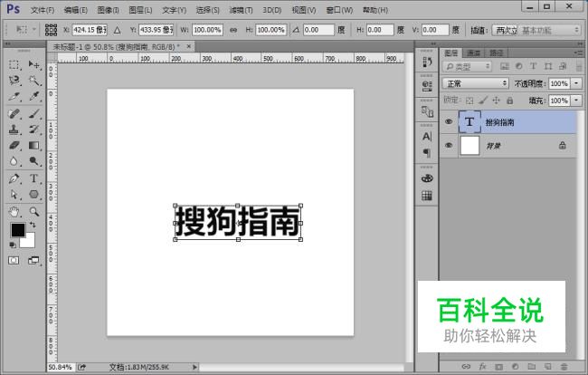Change the screen mode
The height and width of the screenshot is (375, 588).
(x=33, y=260)
